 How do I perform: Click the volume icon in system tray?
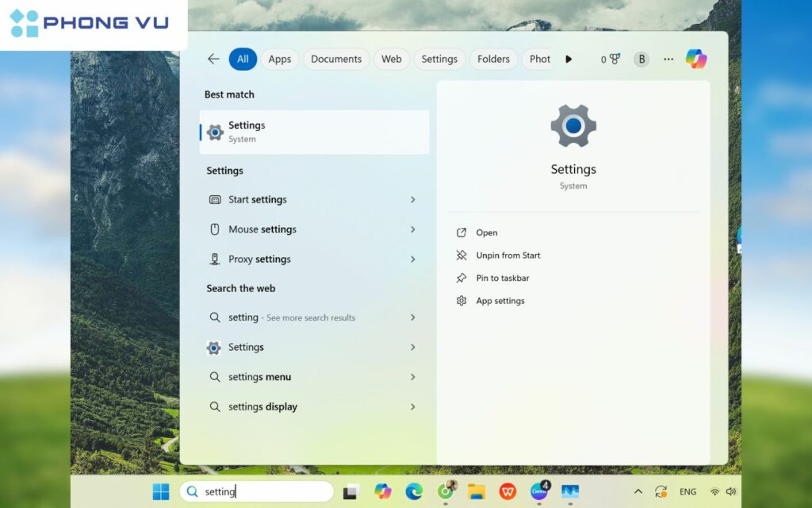click(732, 491)
